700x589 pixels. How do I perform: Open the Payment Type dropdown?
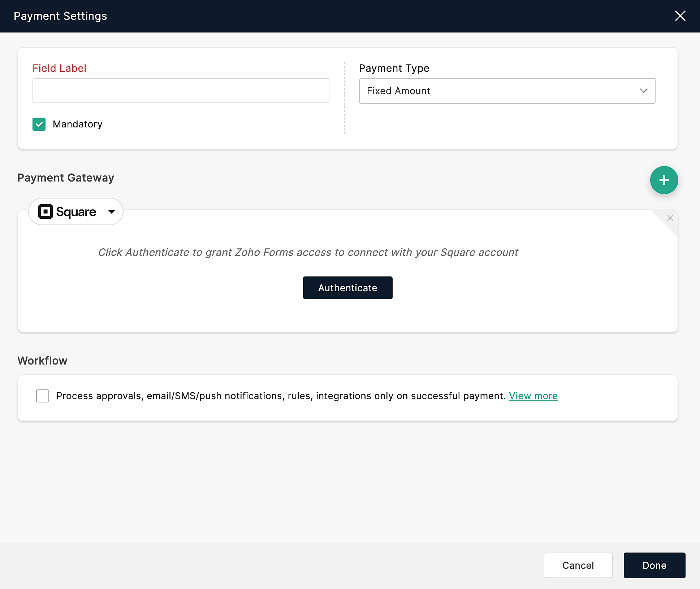point(506,91)
